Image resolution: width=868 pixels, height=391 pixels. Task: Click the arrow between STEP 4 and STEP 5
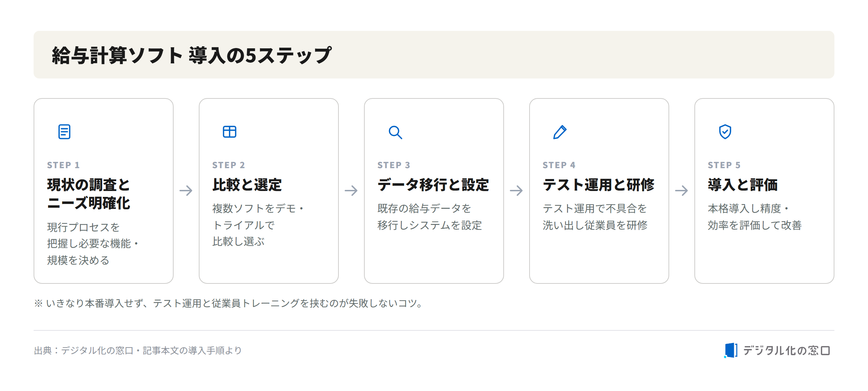(x=681, y=191)
